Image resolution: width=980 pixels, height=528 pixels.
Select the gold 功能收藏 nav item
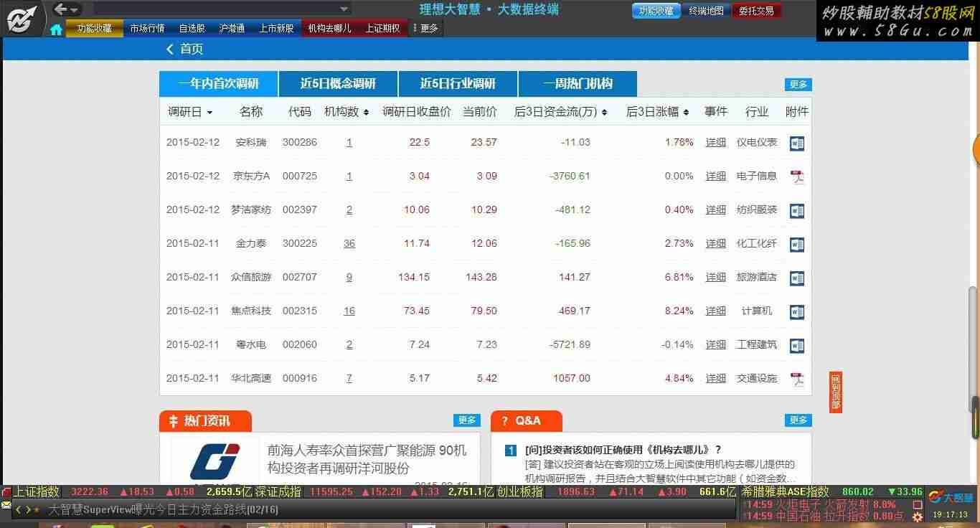coord(95,29)
